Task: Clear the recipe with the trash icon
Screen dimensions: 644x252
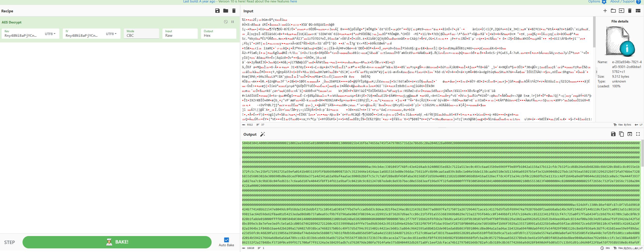Action: (234, 11)
